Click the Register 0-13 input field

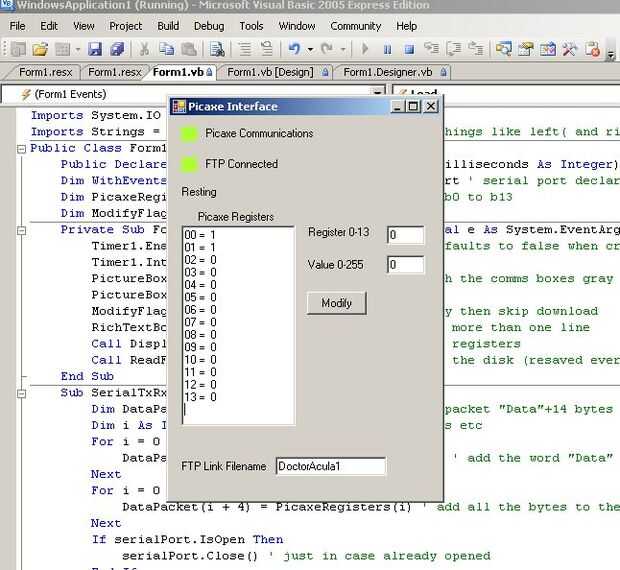[x=405, y=234]
